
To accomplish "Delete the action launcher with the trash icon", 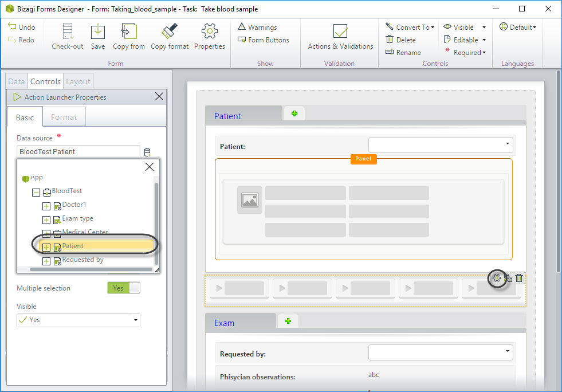I will [519, 278].
